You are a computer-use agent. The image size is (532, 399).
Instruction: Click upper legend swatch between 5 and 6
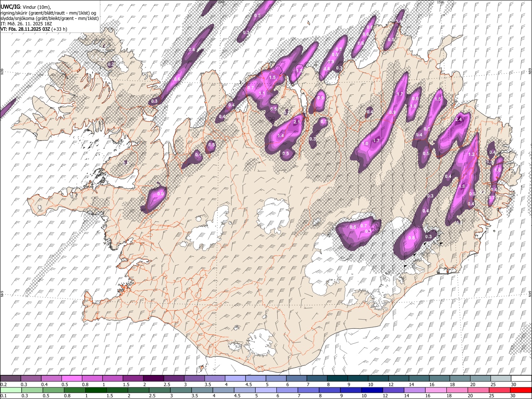point(276,378)
